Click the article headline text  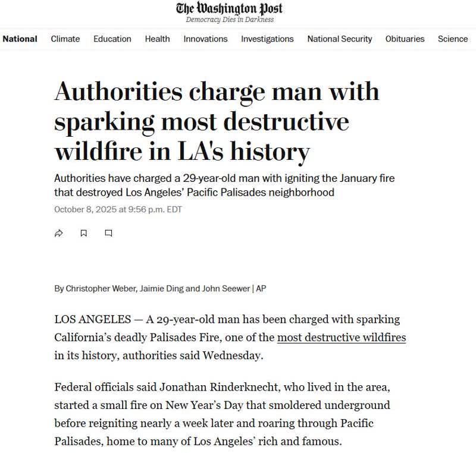click(x=217, y=122)
